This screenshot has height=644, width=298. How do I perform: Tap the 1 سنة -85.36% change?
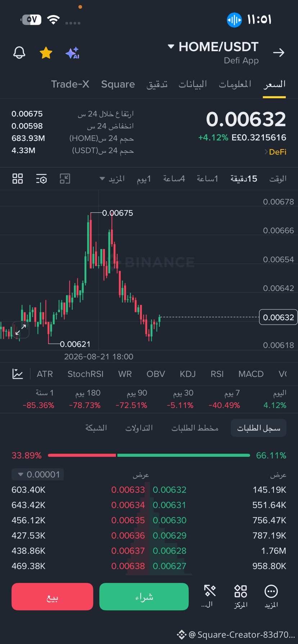[39, 399]
